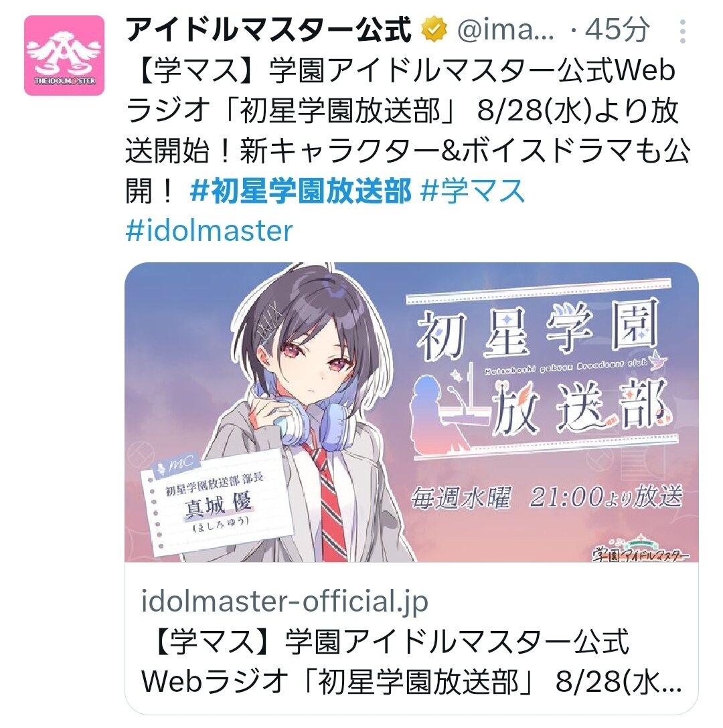
Task: Open the #idolmaster hashtag
Action: click(209, 230)
